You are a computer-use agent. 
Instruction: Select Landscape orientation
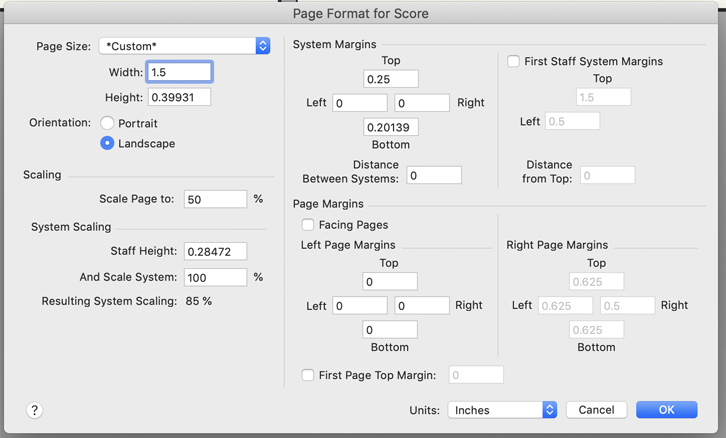pos(108,144)
